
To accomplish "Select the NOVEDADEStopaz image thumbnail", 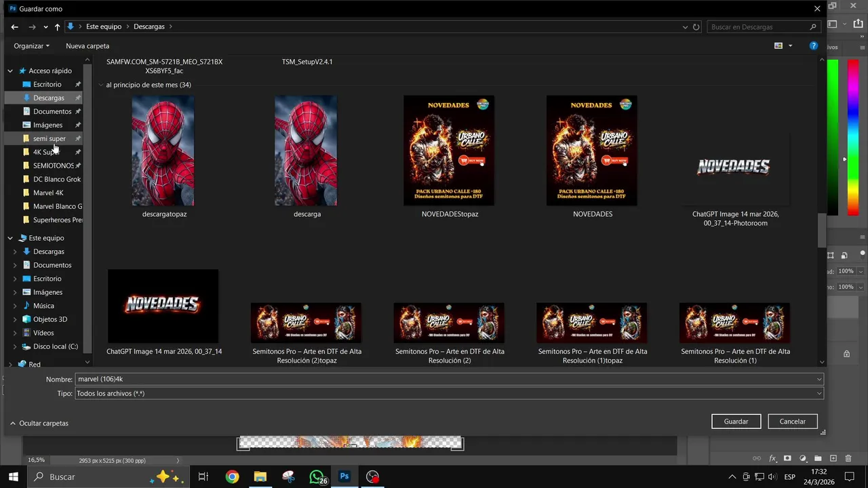I will [449, 150].
